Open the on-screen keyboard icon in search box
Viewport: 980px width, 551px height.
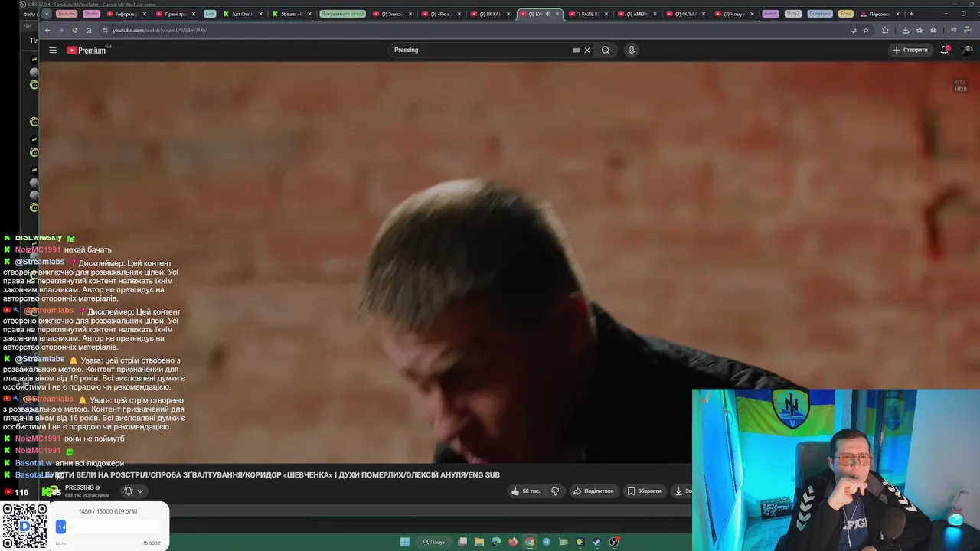click(x=576, y=50)
